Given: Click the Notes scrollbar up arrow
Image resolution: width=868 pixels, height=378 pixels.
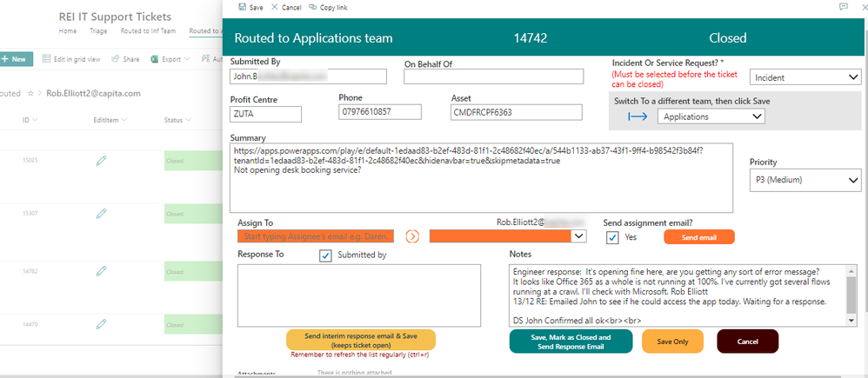Looking at the screenshot, I should (851, 269).
